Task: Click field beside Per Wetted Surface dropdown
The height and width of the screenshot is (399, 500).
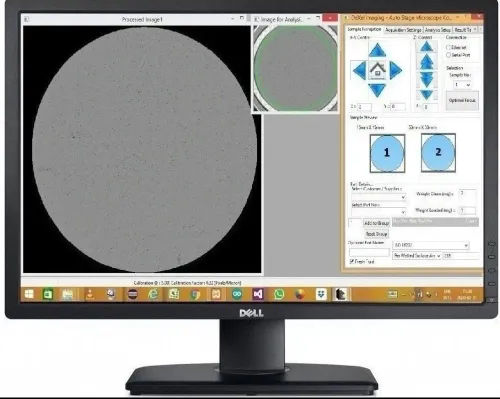Action: [x=461, y=256]
